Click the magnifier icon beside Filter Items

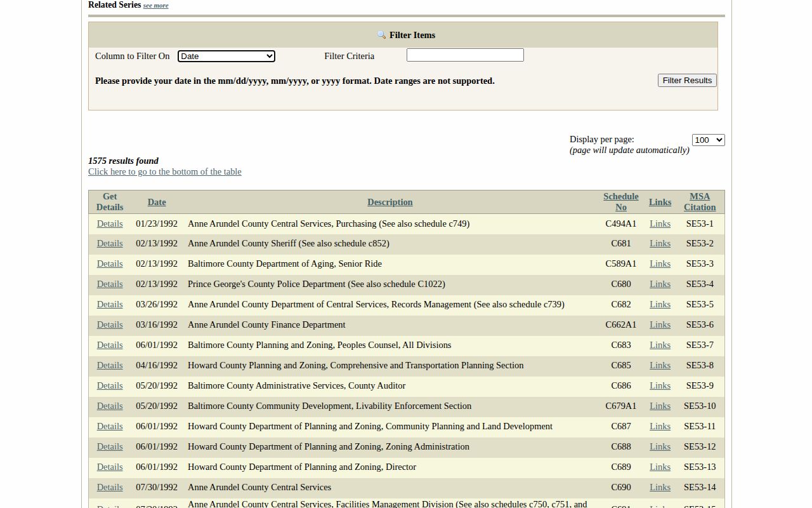[381, 36]
